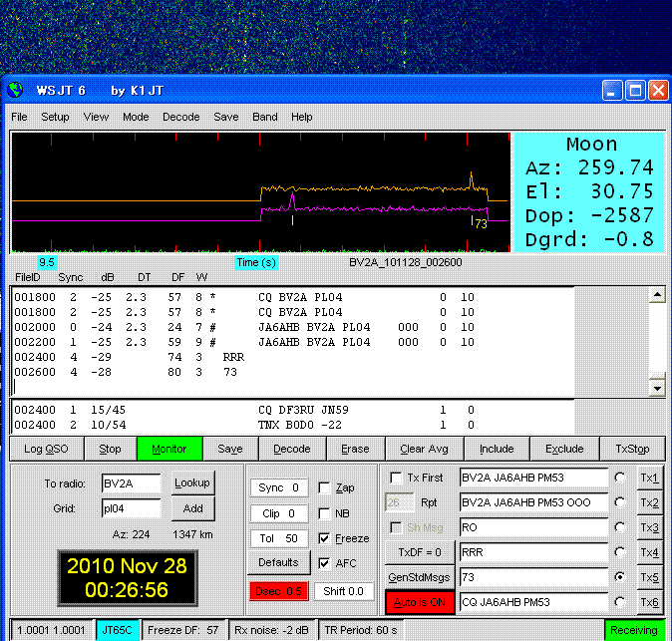The image size is (672, 641).
Task: Click the red Dsec 0.5 indicator
Action: point(279,591)
